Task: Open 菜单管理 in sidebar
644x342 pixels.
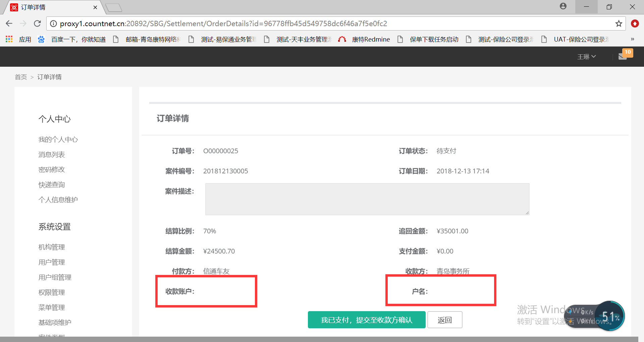Action: pyautogui.click(x=52, y=307)
